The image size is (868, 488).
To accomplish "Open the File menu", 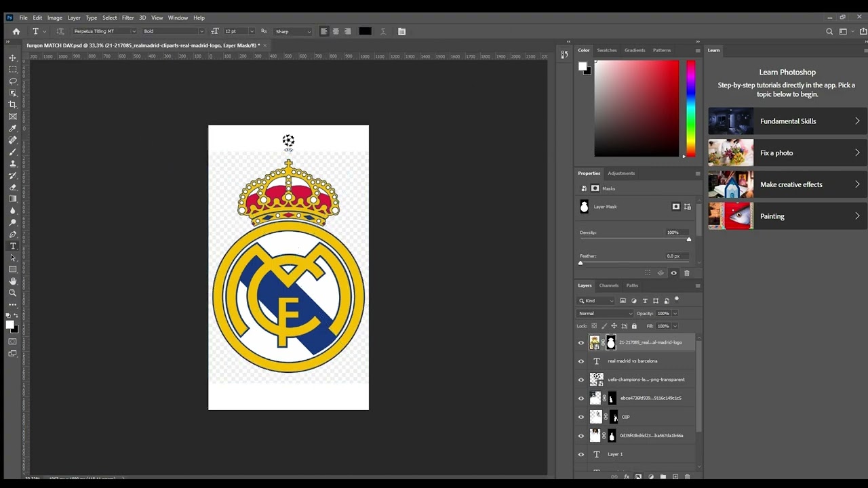I will (x=23, y=18).
